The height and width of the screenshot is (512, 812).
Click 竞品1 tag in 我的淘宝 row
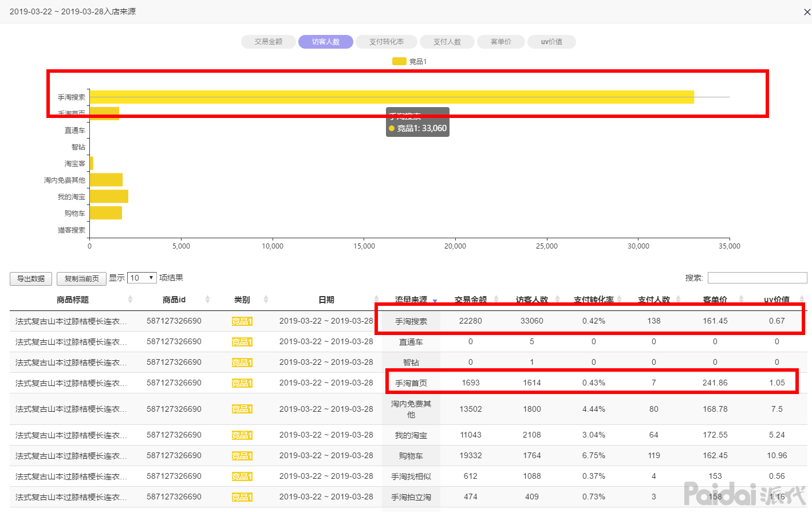click(242, 435)
